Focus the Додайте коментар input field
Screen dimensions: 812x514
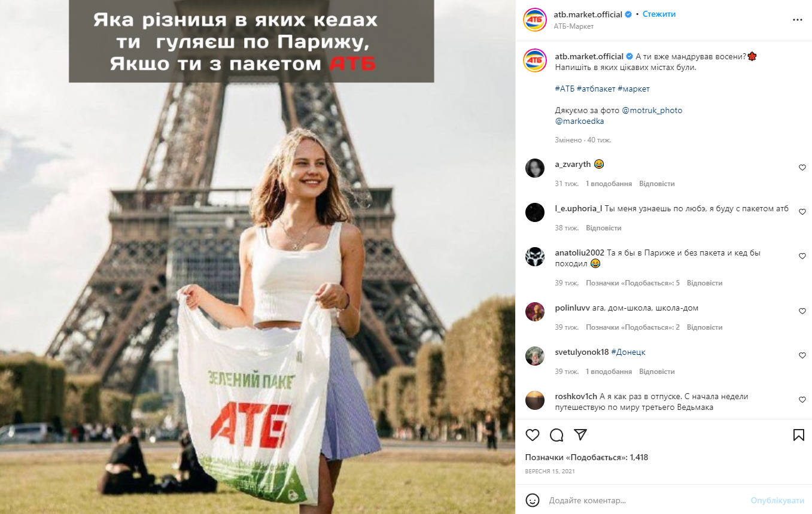click(646, 500)
